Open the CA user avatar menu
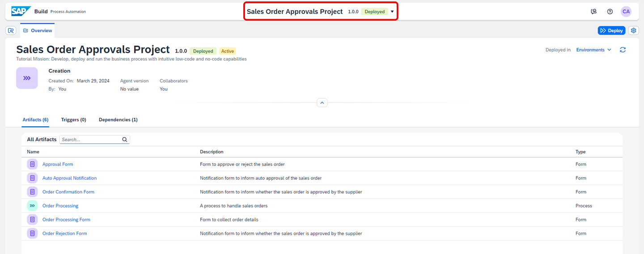The width and height of the screenshot is (644, 254). [x=626, y=12]
